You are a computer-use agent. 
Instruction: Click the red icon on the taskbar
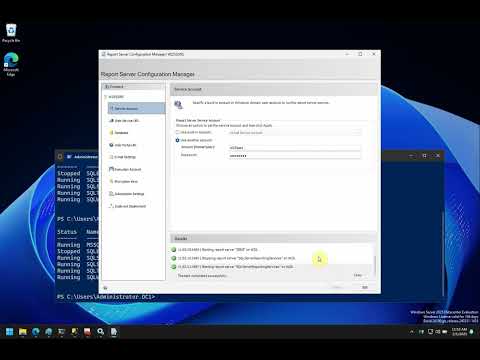click(87, 332)
